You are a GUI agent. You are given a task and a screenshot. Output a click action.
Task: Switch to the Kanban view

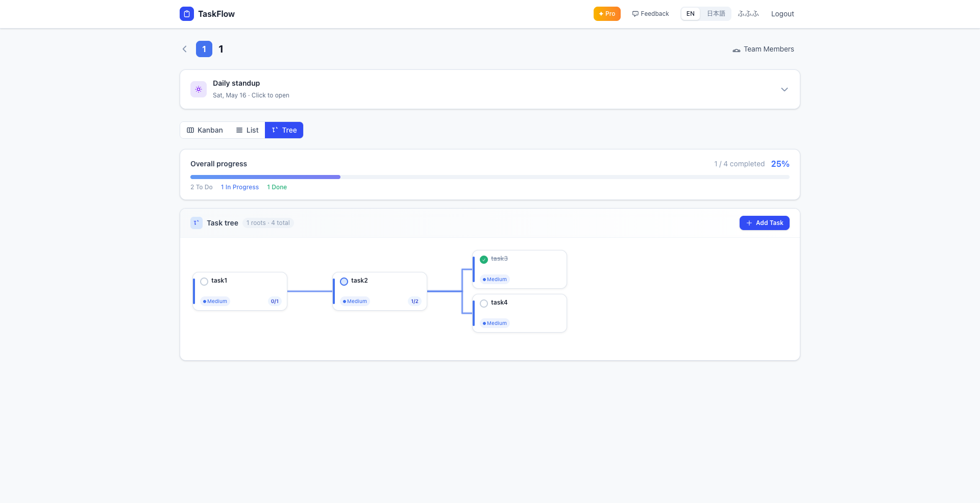(x=205, y=130)
